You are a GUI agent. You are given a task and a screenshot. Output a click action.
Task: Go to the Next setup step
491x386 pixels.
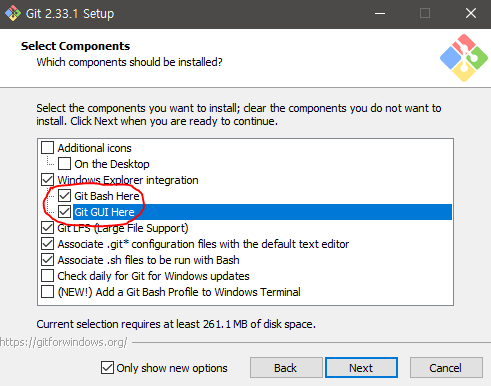361,368
